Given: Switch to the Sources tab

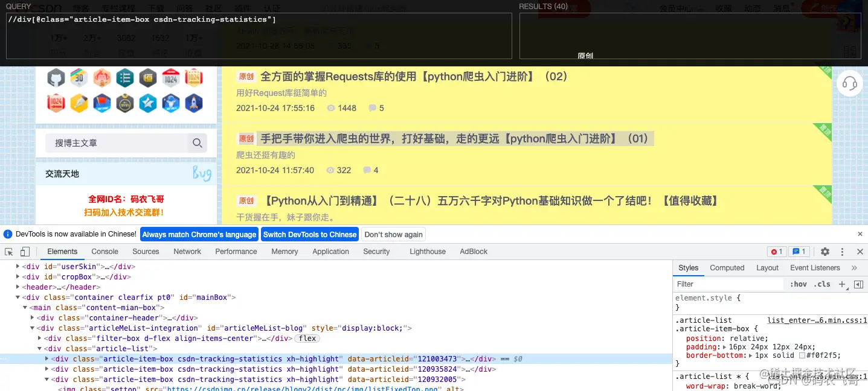Looking at the screenshot, I should tap(146, 252).
